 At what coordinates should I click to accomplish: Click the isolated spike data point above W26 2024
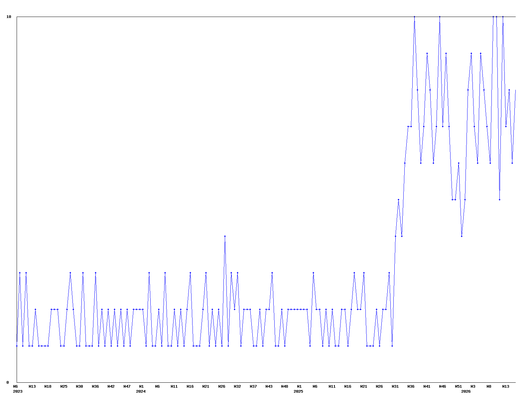pos(225,236)
